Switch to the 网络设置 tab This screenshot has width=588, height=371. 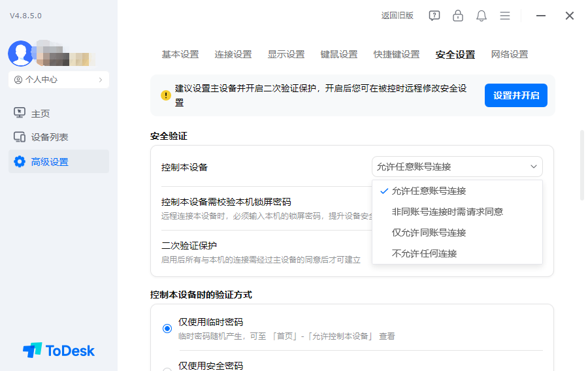[510, 54]
